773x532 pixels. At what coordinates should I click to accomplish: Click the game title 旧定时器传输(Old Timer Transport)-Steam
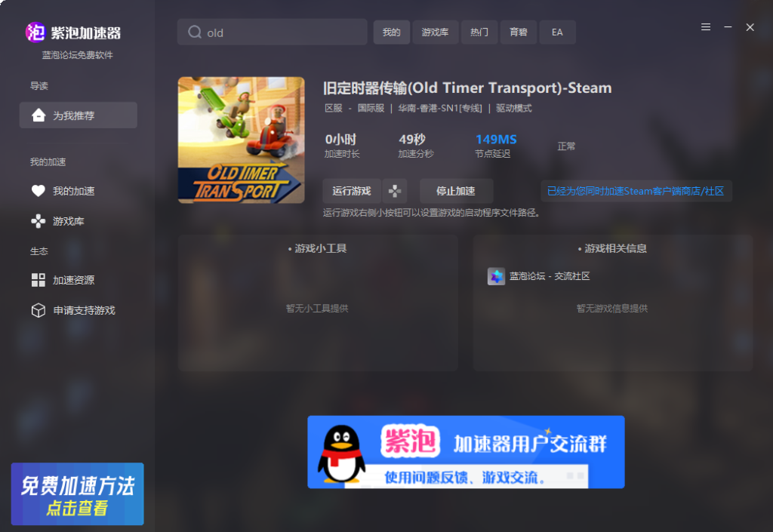pos(467,88)
